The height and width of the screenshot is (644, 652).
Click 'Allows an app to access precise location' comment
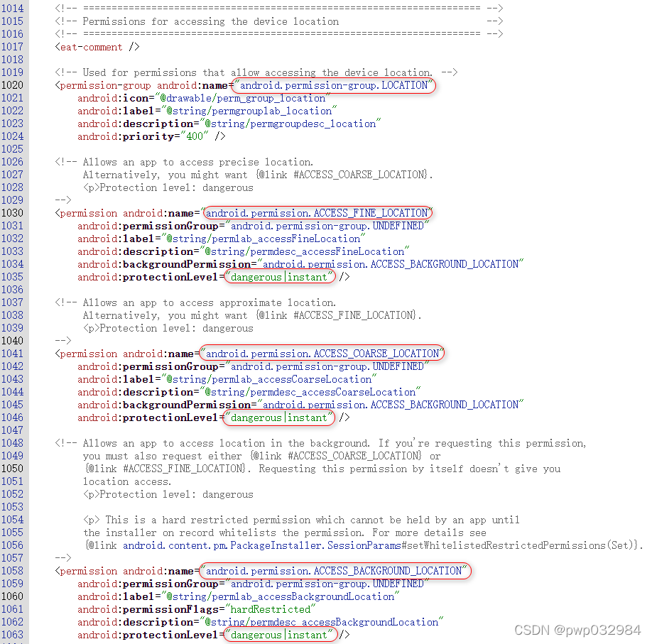198,162
